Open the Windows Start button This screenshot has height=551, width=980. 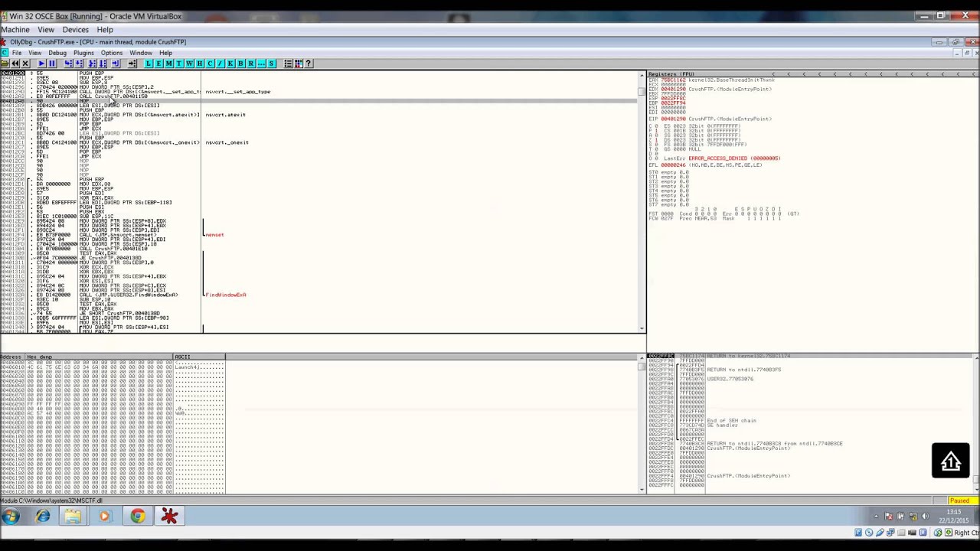(10, 517)
